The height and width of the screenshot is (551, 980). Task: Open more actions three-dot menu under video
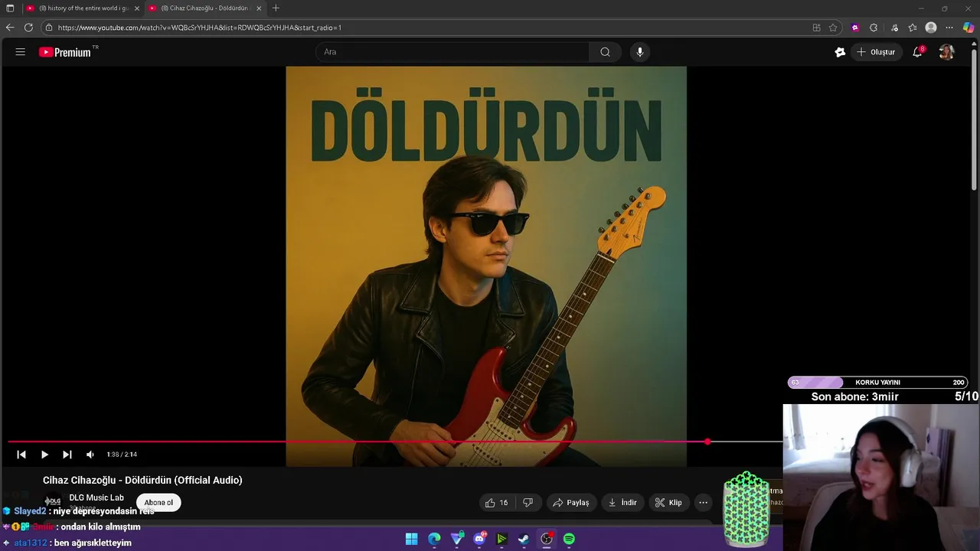(703, 503)
